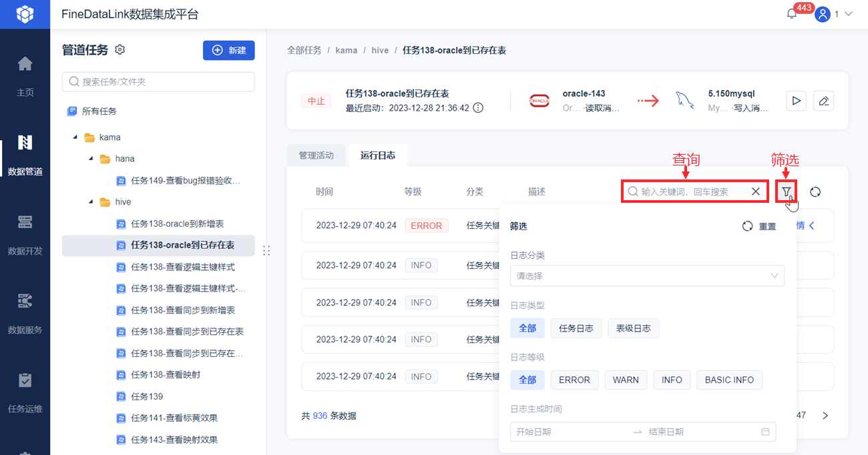Open 数据开发 in sidebar
This screenshot has height=455, width=868.
pyautogui.click(x=25, y=235)
